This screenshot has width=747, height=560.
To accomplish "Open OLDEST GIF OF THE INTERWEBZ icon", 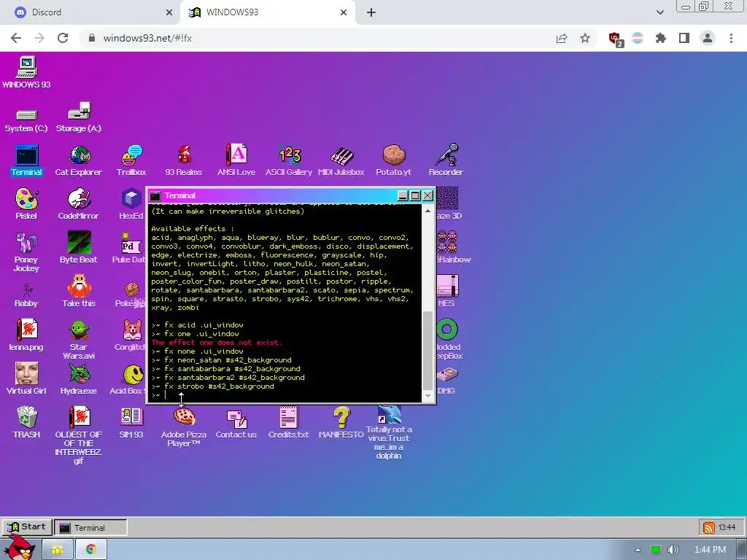I will tap(79, 435).
